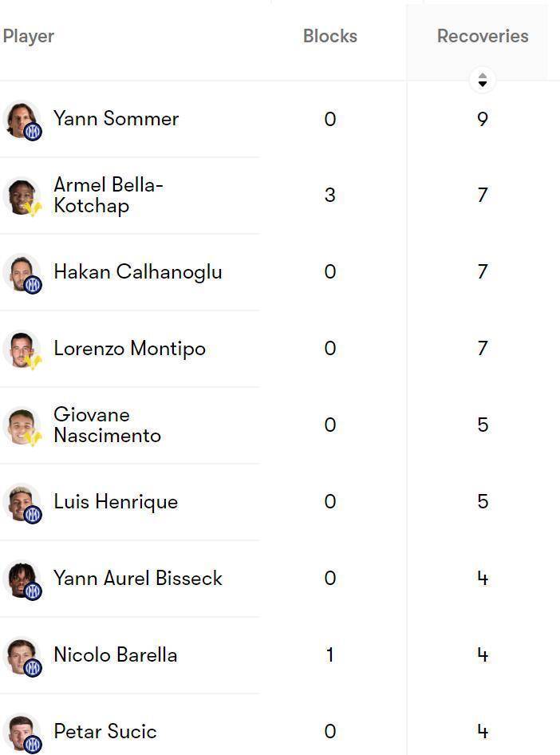Click Giovane Nascimento's avatar photo
560x755 pixels.
[21, 426]
